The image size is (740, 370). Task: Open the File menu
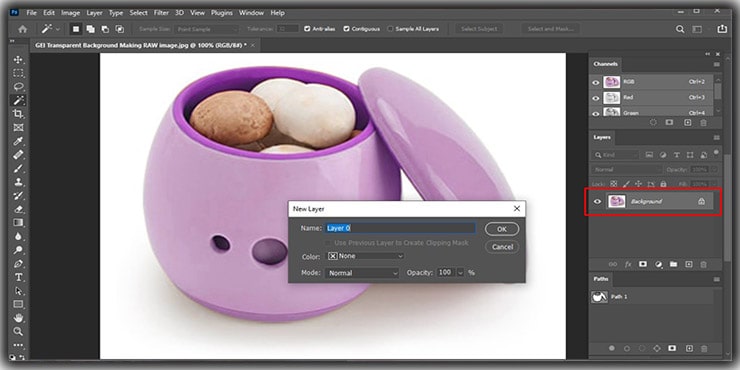click(32, 13)
